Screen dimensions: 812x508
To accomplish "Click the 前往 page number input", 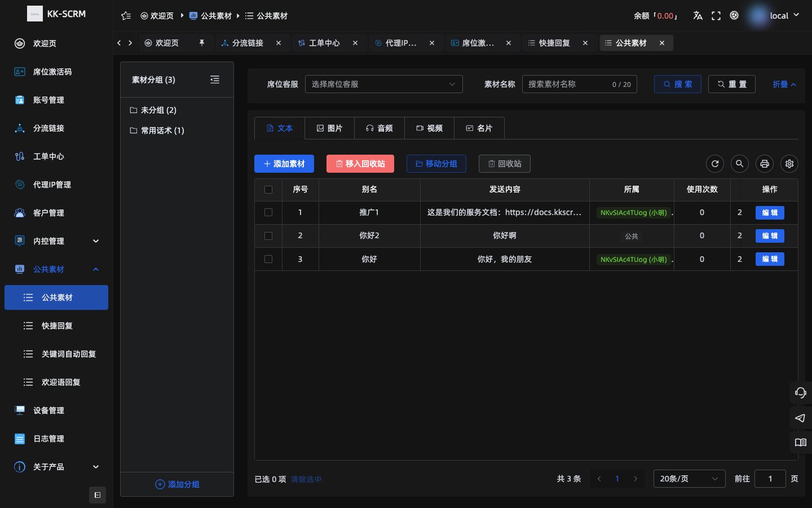I will [x=770, y=479].
